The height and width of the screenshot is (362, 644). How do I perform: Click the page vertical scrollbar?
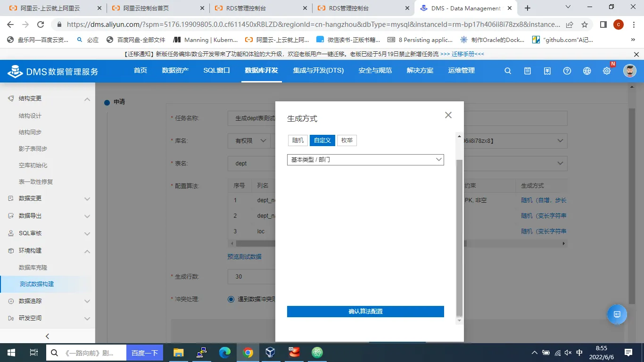[x=632, y=205]
